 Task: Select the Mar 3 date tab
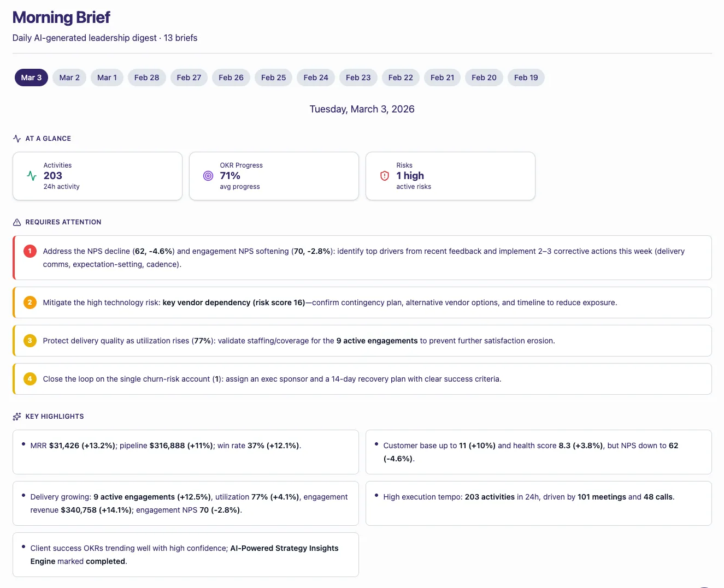click(31, 78)
